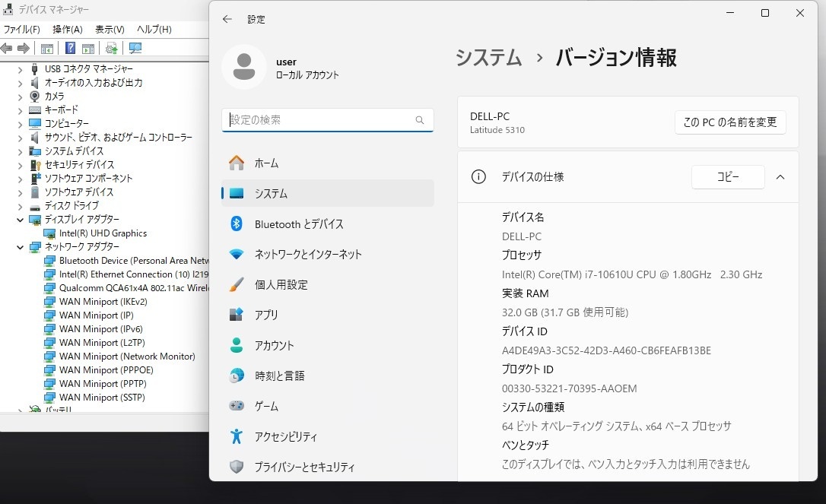Open the ファイル(F) menu
The width and height of the screenshot is (826, 504).
click(x=21, y=30)
